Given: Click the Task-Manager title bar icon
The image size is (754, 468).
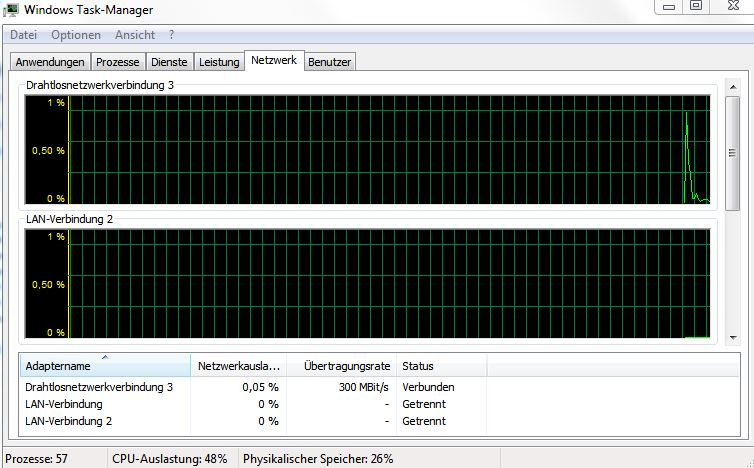Looking at the screenshot, I should click(12, 10).
